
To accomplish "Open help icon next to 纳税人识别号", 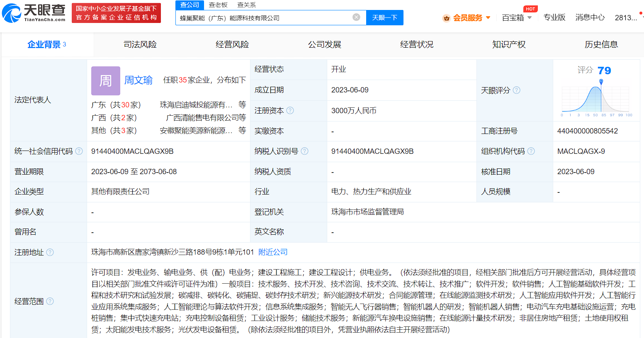I will pos(304,151).
